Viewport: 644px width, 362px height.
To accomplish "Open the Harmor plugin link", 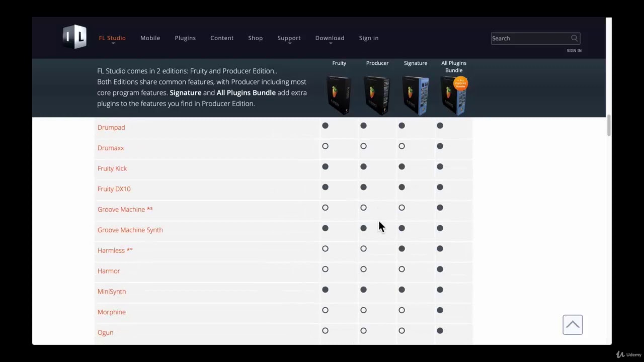I will tap(109, 271).
